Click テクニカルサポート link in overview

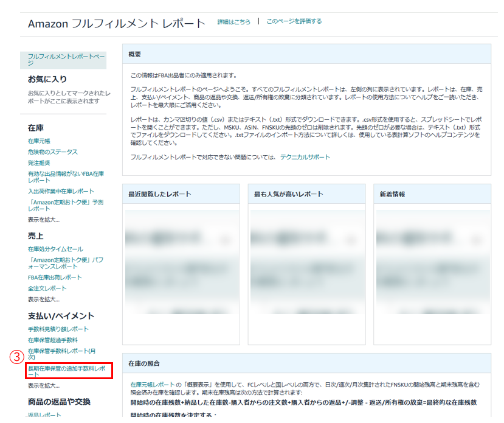(x=305, y=157)
